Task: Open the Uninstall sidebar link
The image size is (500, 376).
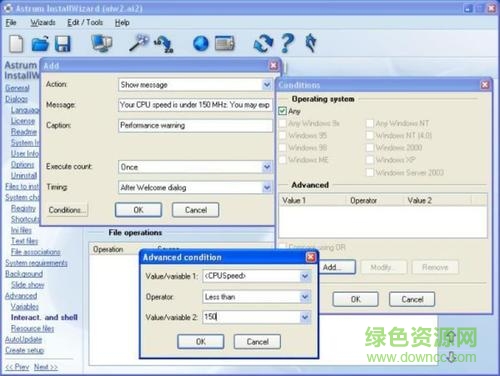Action: (x=24, y=176)
